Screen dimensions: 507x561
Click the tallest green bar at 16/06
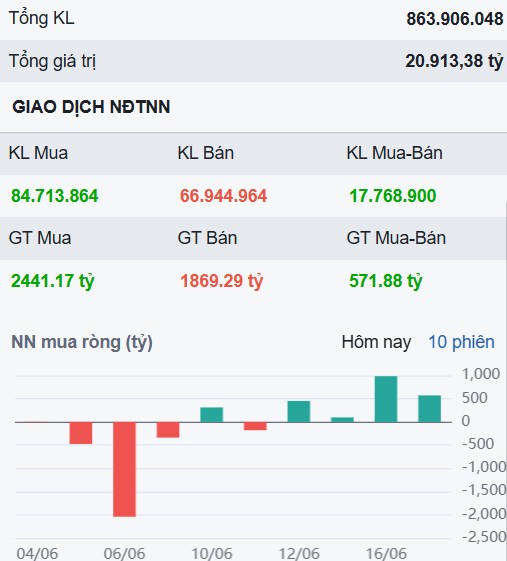(x=386, y=399)
